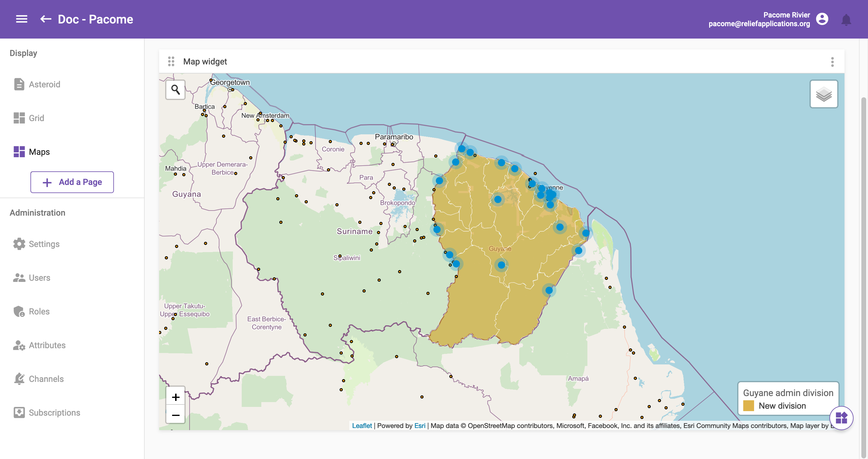Image resolution: width=868 pixels, height=459 pixels.
Task: Click the pacome@reliefapplications.org email text
Action: [x=759, y=23]
